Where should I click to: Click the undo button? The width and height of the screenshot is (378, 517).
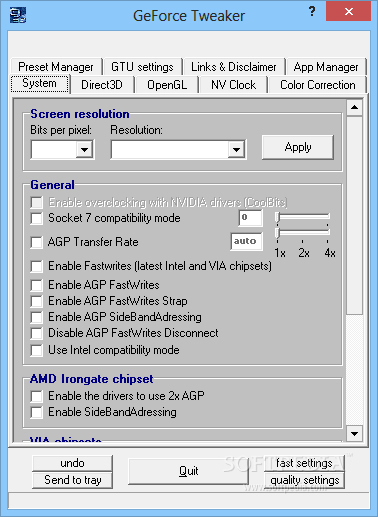72,463
